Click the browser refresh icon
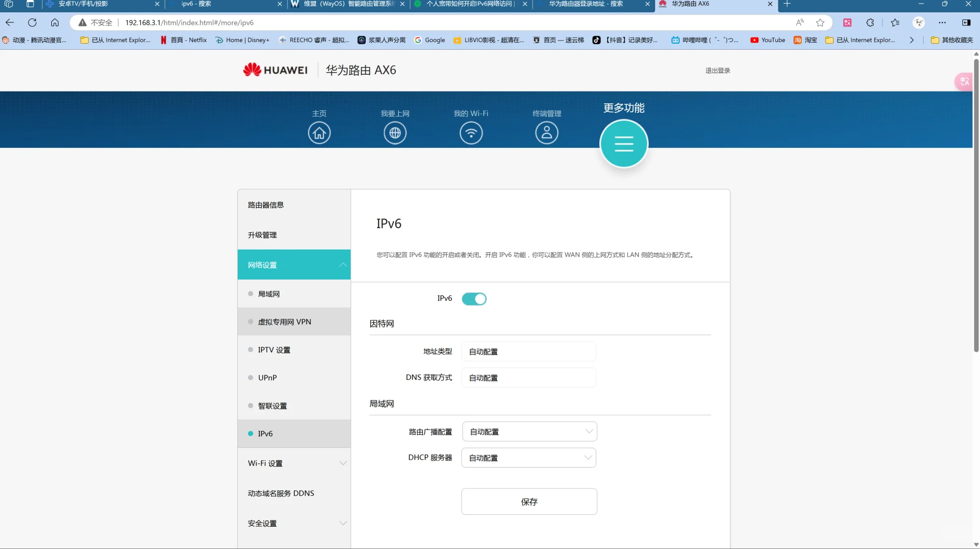This screenshot has height=549, width=980. click(x=33, y=22)
